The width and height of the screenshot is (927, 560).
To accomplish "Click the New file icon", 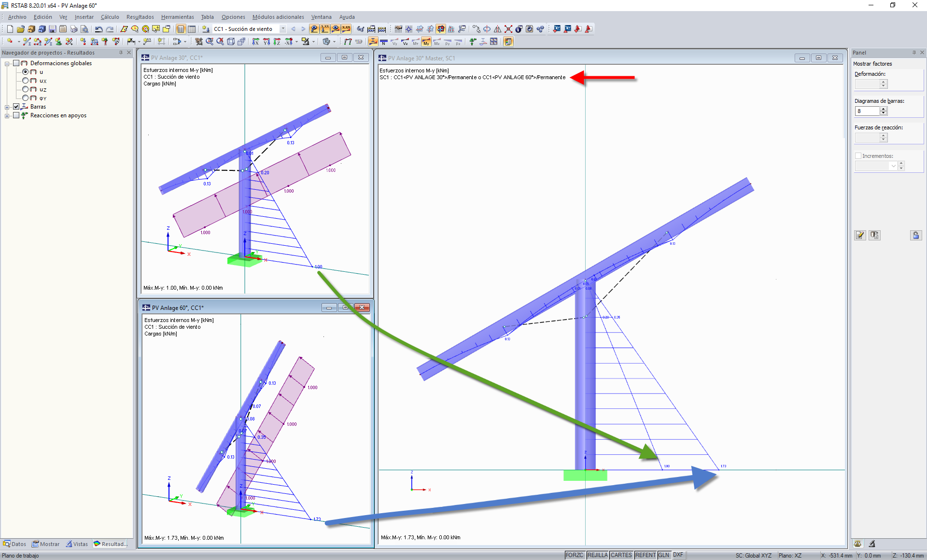I will (10, 29).
